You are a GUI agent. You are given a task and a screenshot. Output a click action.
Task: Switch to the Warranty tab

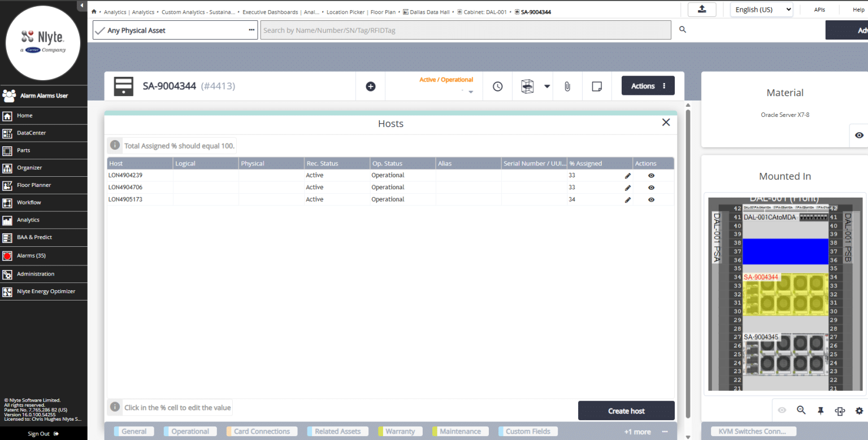400,431
